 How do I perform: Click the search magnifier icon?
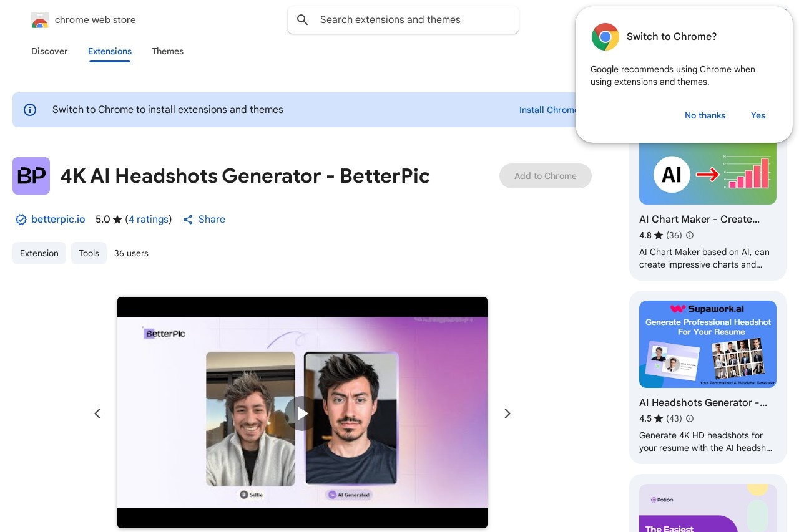(303, 20)
